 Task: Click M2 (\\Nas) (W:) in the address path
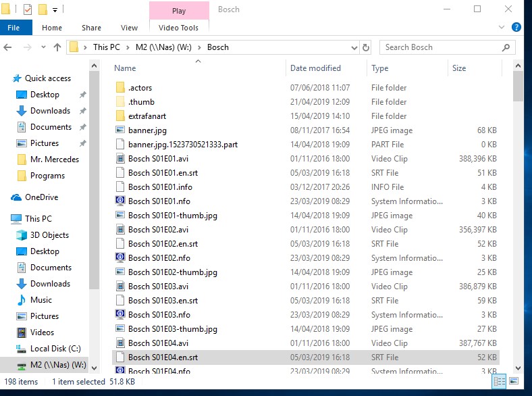coord(163,47)
